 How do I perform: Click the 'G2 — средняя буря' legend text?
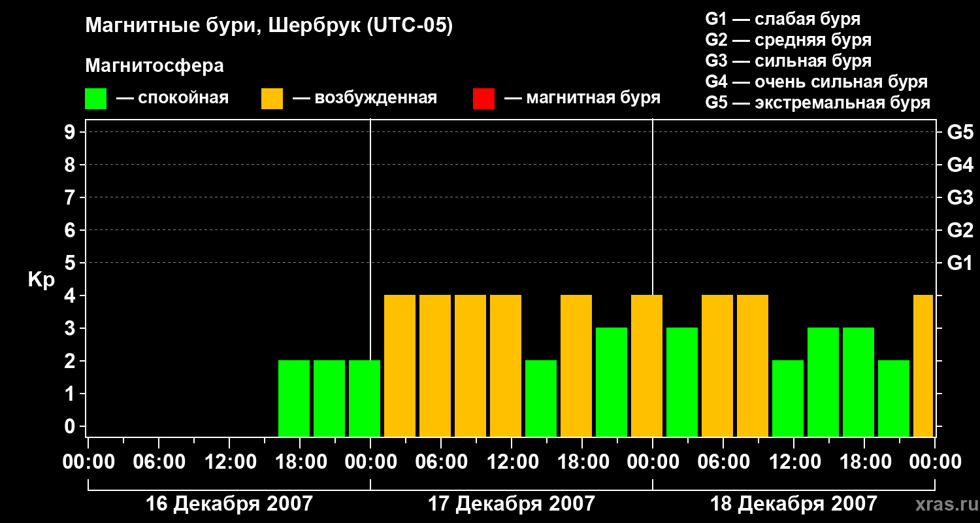click(x=788, y=40)
